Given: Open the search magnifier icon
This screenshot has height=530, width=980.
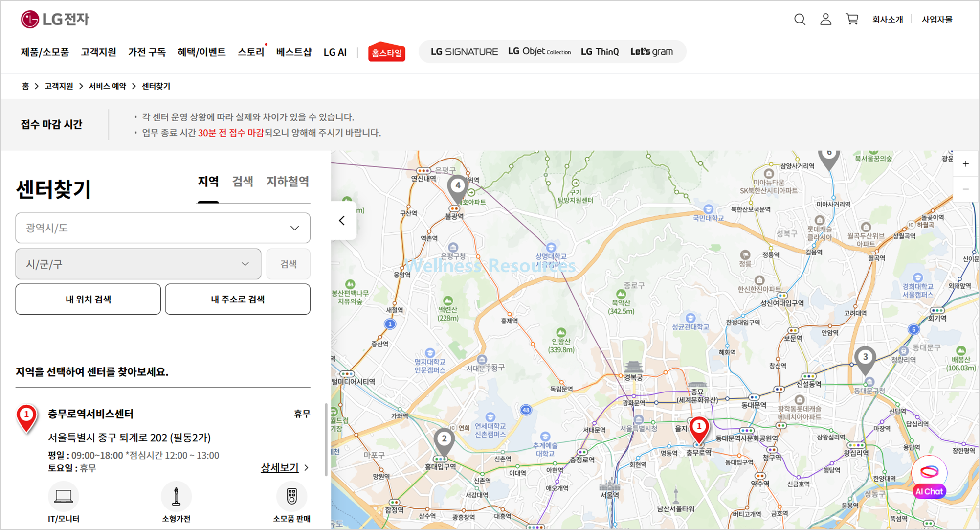Looking at the screenshot, I should 800,19.
